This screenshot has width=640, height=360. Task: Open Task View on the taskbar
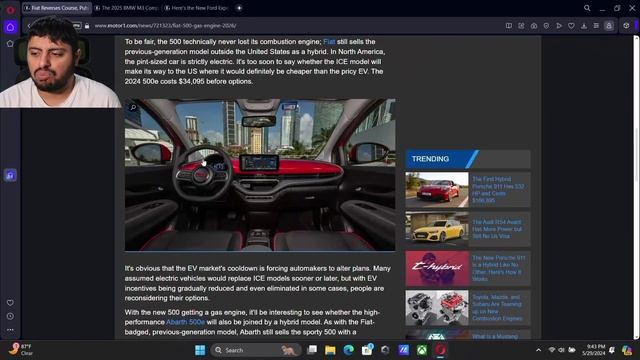tap(312, 350)
